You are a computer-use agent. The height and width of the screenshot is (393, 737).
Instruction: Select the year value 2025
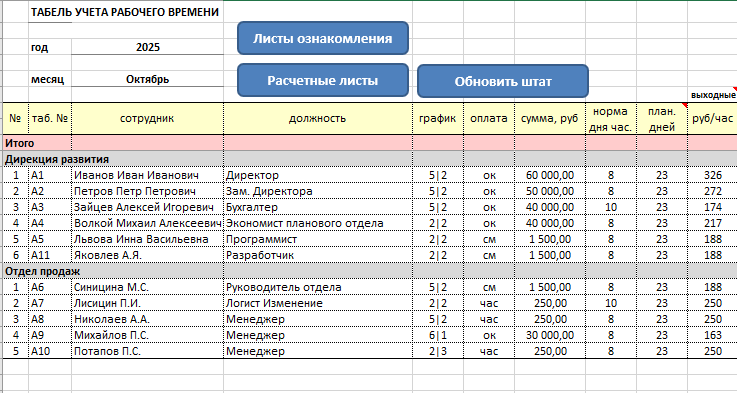(148, 47)
